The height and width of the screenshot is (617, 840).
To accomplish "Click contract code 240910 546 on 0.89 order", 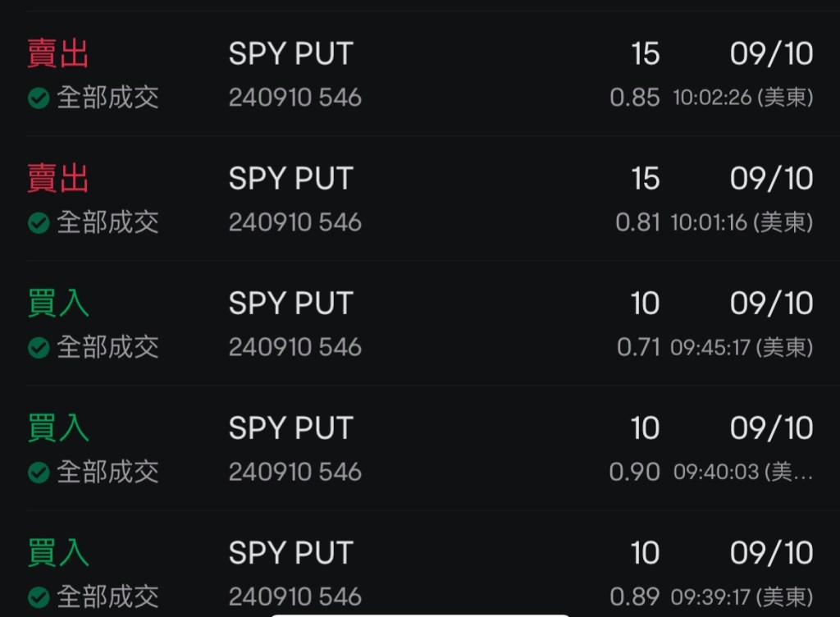I will pos(295,597).
